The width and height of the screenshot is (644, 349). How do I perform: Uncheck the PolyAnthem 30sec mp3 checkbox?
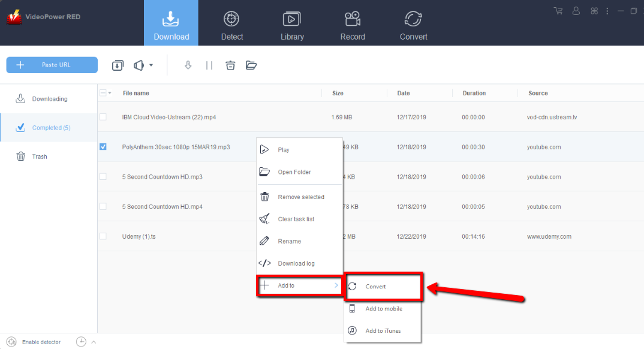103,146
